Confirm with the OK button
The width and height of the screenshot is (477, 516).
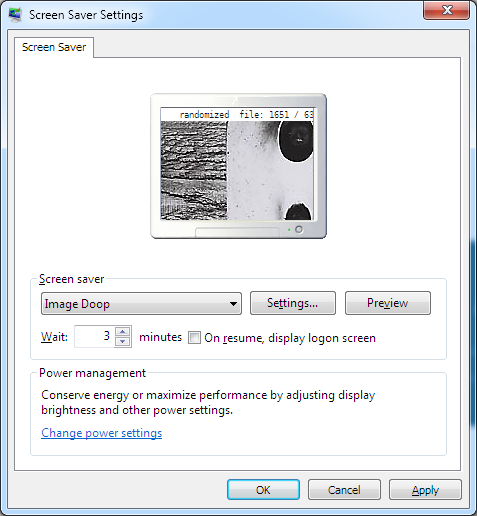pyautogui.click(x=263, y=490)
